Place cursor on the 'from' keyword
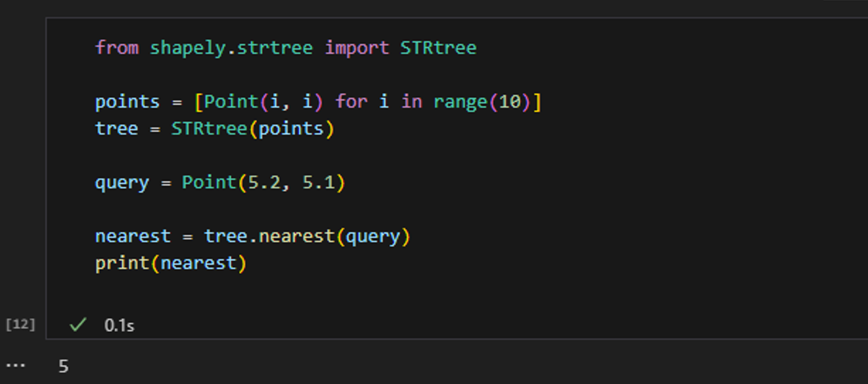This screenshot has height=384, width=868. tap(116, 48)
